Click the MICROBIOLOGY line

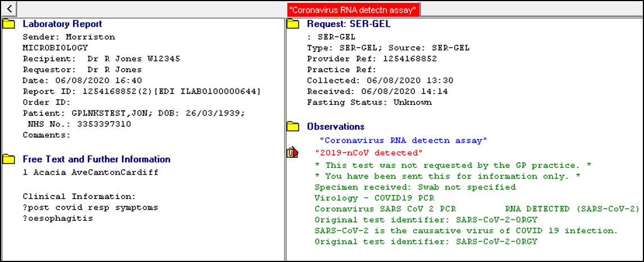(56, 48)
